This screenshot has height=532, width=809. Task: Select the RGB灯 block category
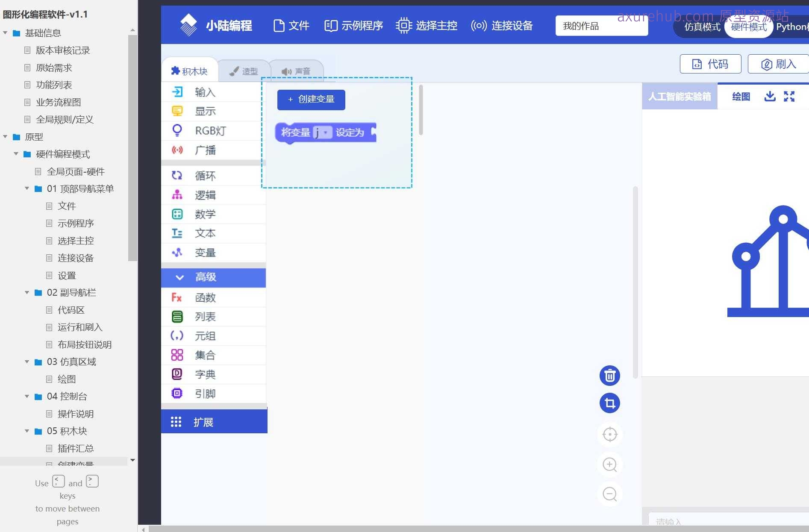[x=211, y=131]
